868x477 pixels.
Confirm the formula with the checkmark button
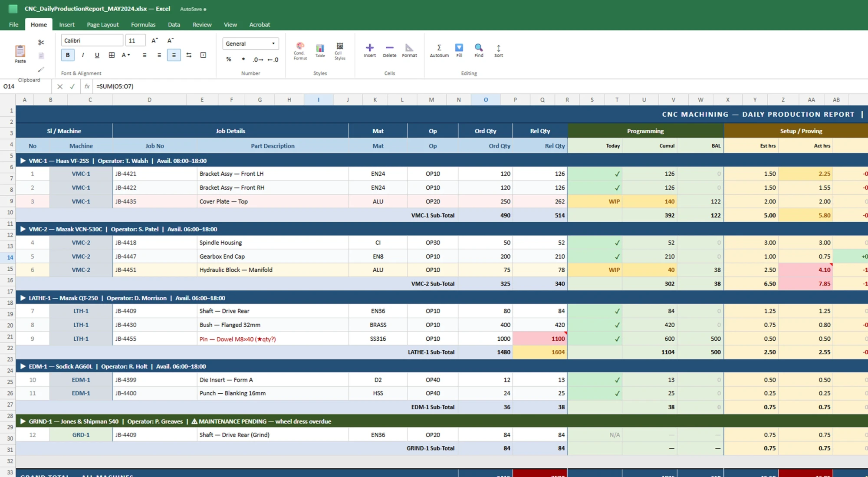click(72, 86)
